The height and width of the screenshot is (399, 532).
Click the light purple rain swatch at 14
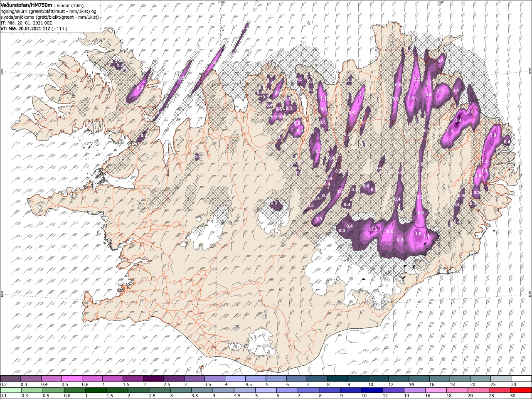point(414,390)
